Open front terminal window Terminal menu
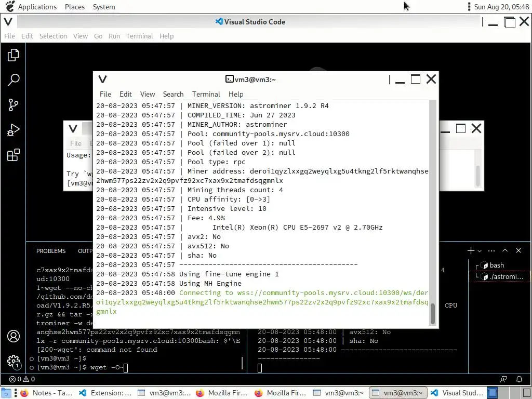Screen dimensions: 532x399 click(x=206, y=94)
